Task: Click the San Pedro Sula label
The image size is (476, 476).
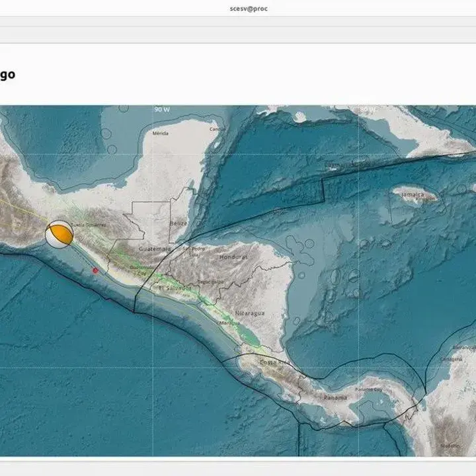Action: point(194,251)
